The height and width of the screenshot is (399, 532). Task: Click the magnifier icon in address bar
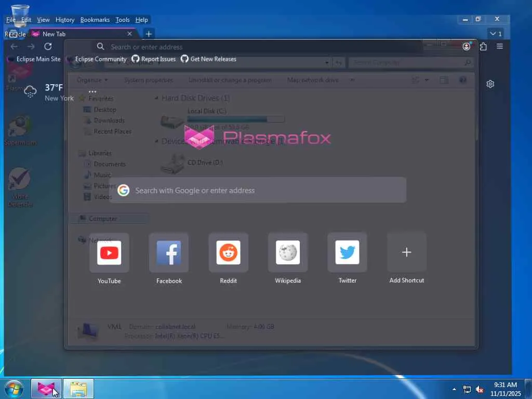click(x=100, y=46)
